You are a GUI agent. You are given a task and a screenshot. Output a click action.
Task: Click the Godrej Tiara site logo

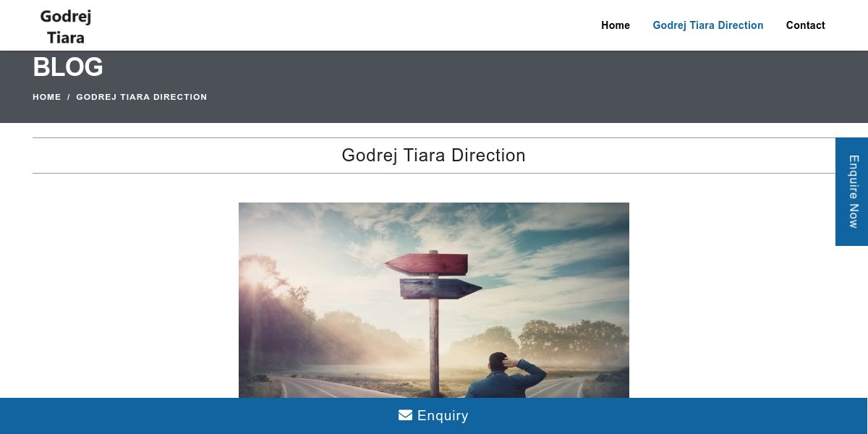click(x=66, y=27)
